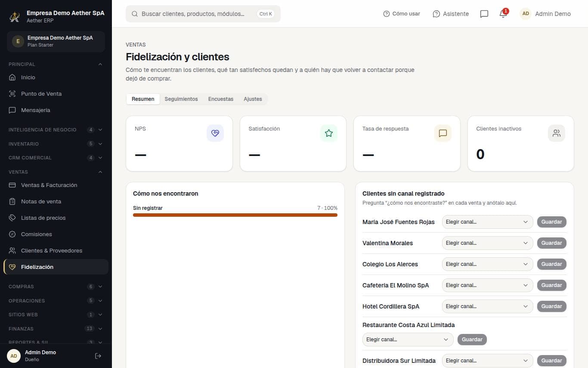588x368 pixels.
Task: Click the Clientes inactivos people icon
Action: pos(557,133)
